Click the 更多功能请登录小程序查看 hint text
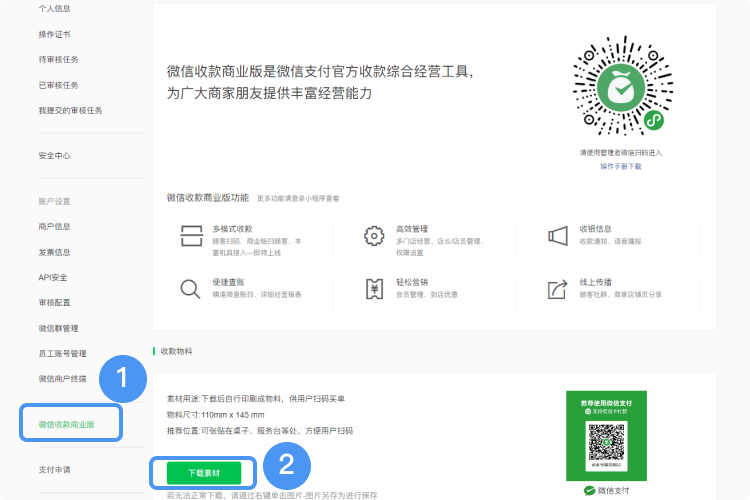The image size is (750, 500). pos(298,199)
